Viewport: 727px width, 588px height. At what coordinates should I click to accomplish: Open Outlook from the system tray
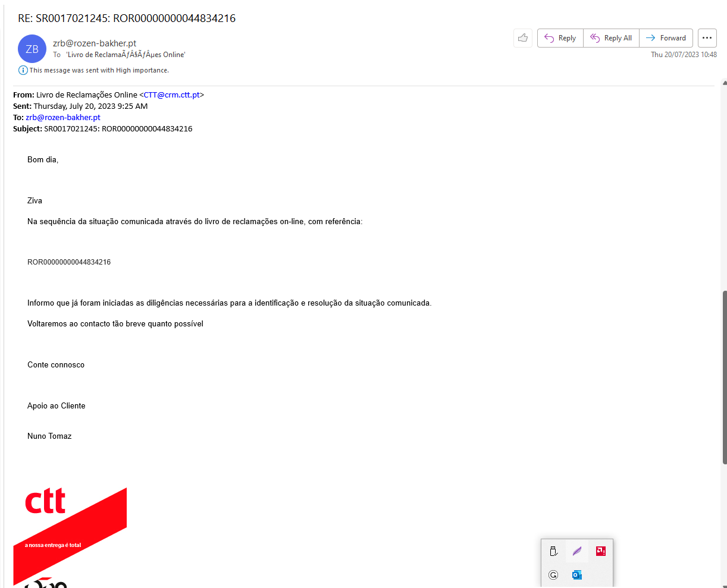tap(576, 574)
